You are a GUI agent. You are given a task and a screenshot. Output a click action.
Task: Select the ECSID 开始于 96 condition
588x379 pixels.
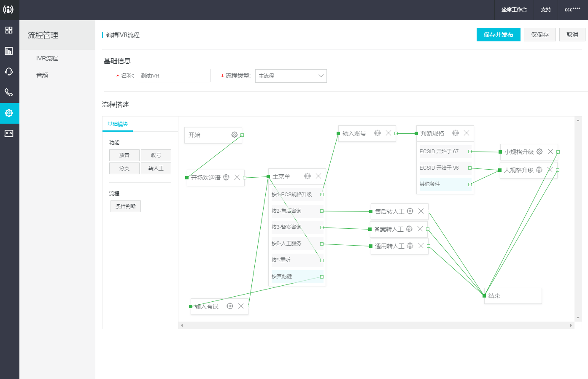(445, 168)
